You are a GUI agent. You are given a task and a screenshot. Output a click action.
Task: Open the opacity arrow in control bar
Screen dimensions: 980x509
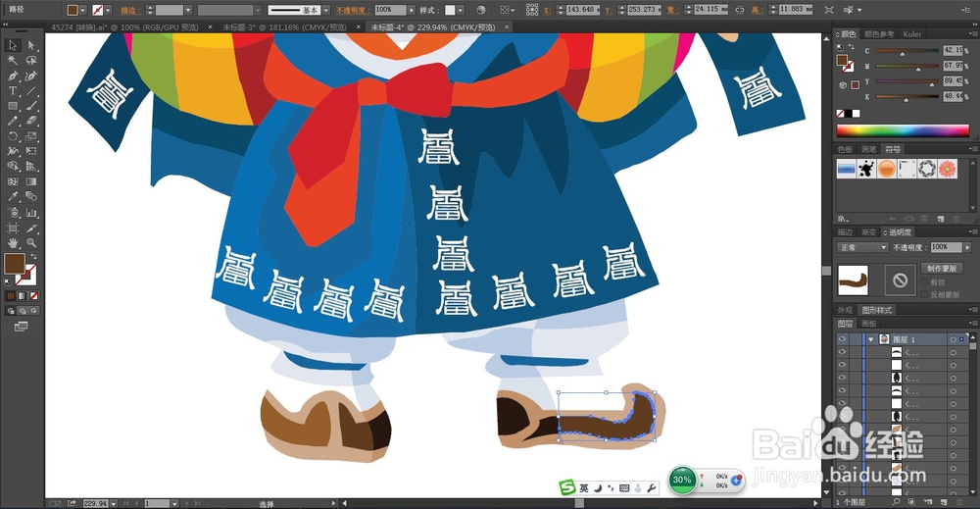click(x=411, y=10)
